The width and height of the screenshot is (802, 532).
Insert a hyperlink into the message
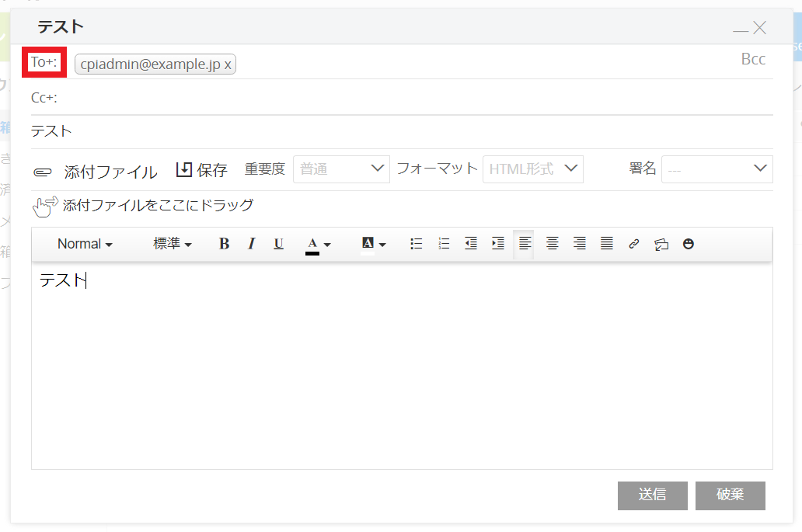633,244
